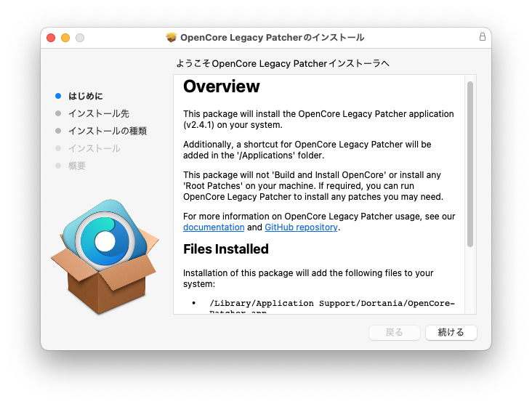Click the OpenCore Patcher cardboard box artwork
The width and height of the screenshot is (532, 404).
pyautogui.click(x=103, y=259)
